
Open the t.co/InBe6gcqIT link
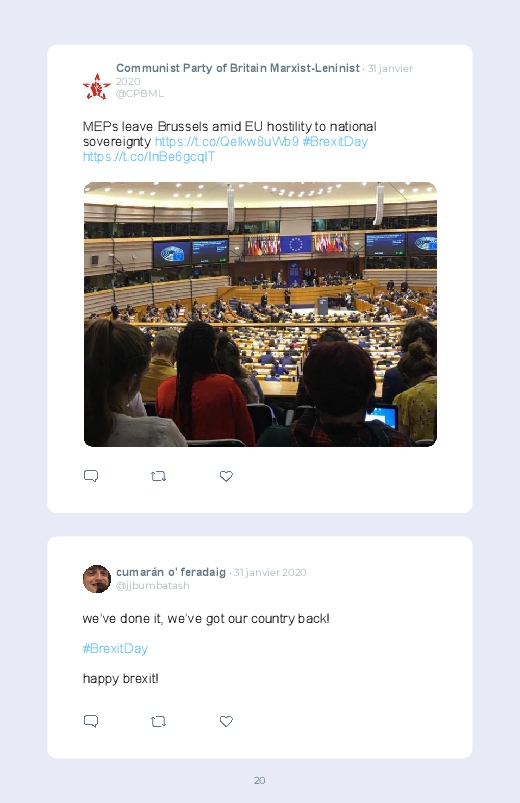[x=149, y=157]
